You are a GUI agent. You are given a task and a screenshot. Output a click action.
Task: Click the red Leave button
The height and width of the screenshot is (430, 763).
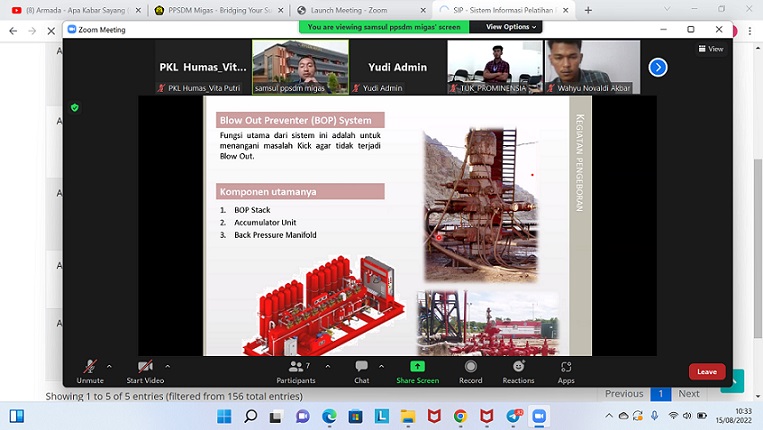coord(706,371)
